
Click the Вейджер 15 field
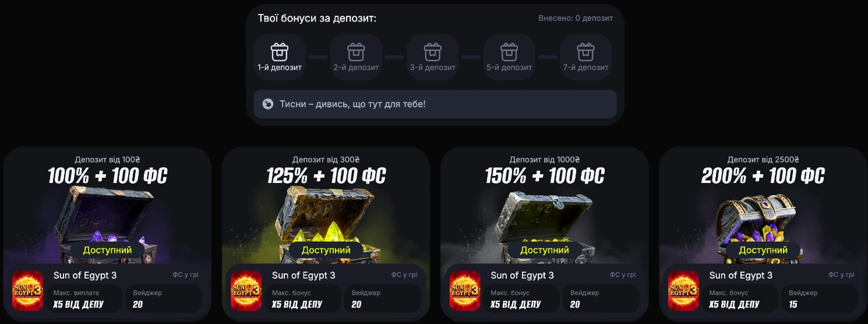[x=820, y=299]
